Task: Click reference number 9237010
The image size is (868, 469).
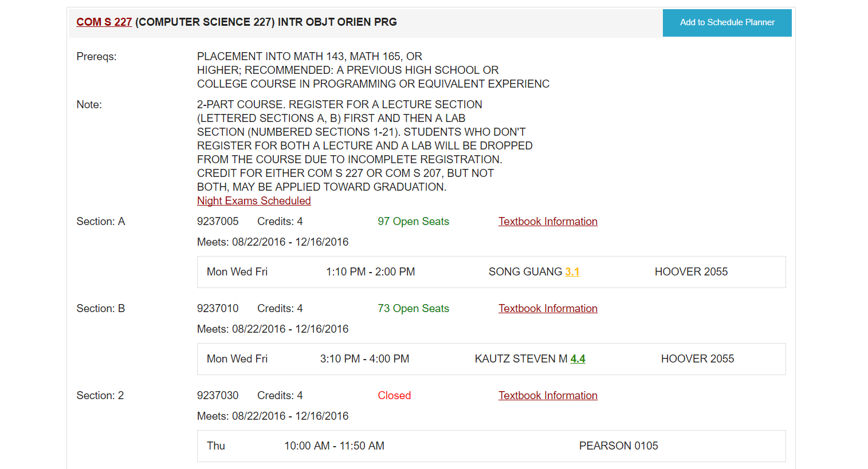Action: click(x=218, y=309)
